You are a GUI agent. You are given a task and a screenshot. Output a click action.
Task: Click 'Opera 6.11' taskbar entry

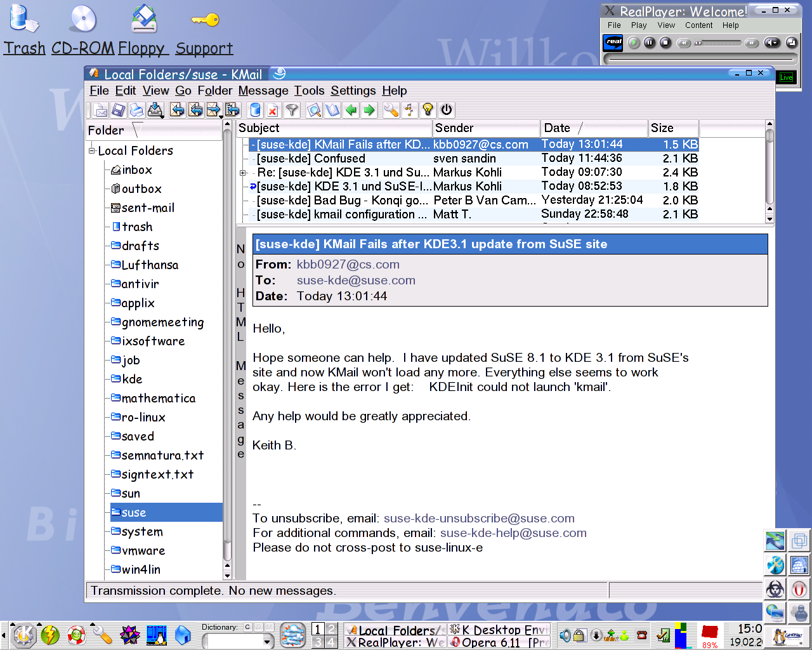click(x=500, y=642)
